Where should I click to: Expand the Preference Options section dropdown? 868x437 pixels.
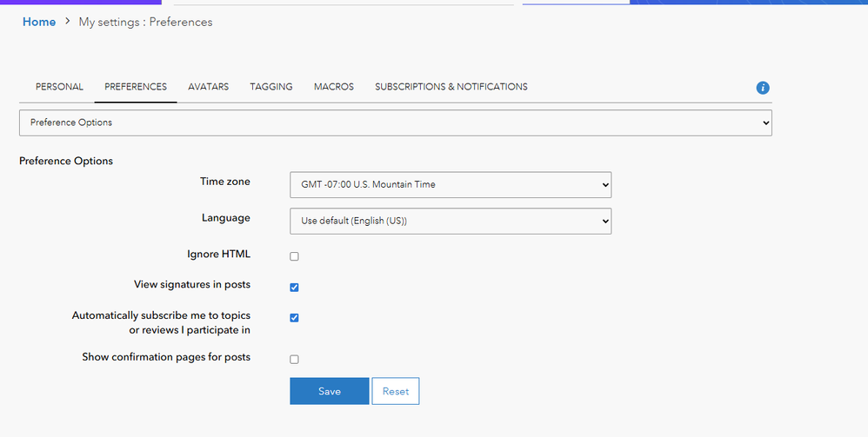pyautogui.click(x=395, y=122)
